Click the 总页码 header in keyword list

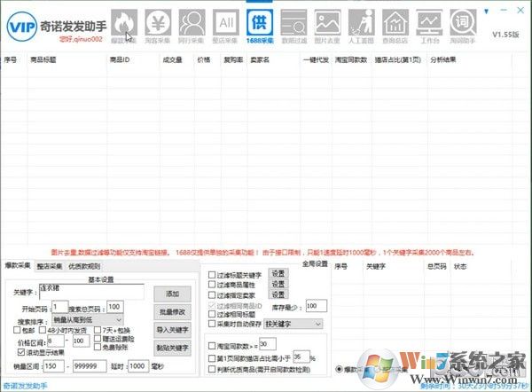[436, 266]
